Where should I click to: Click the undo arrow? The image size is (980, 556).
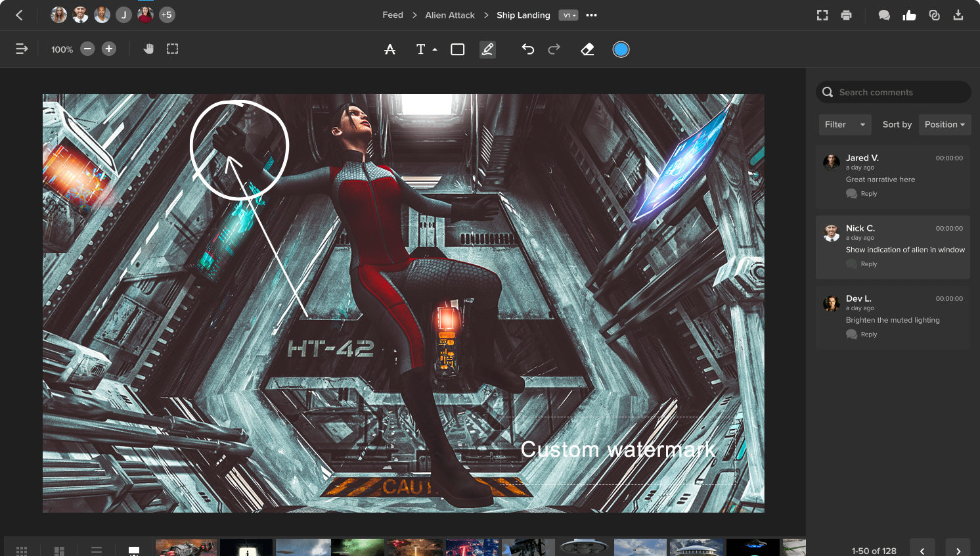click(527, 49)
